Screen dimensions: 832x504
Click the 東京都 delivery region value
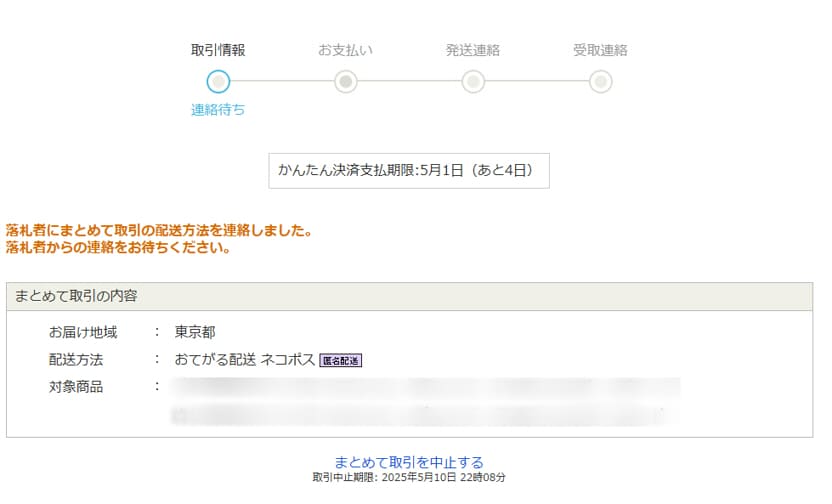195,332
